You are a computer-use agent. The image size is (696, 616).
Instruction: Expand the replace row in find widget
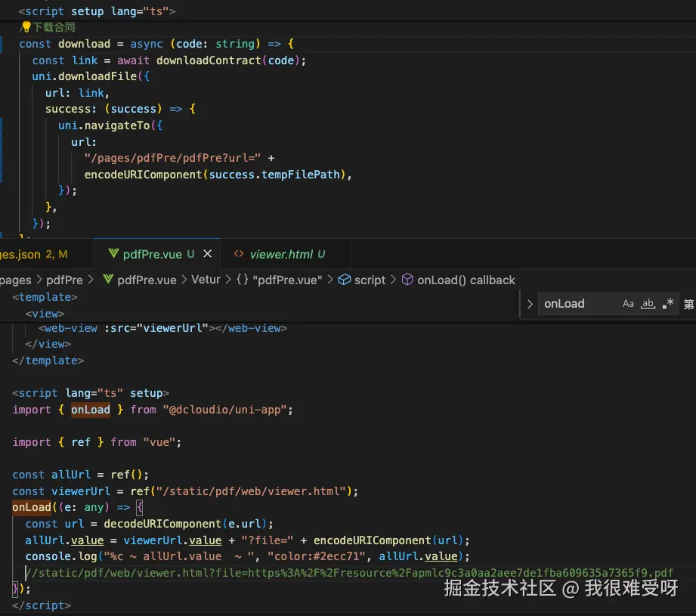(529, 304)
